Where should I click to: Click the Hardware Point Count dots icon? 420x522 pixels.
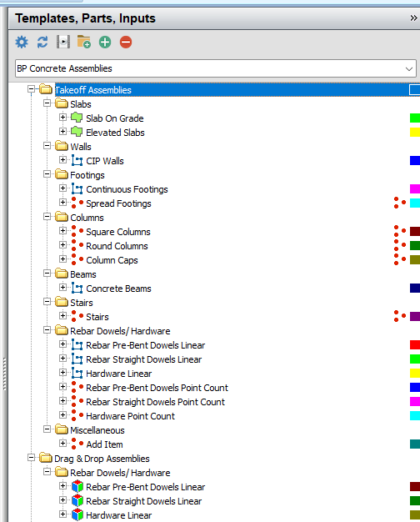point(77,415)
